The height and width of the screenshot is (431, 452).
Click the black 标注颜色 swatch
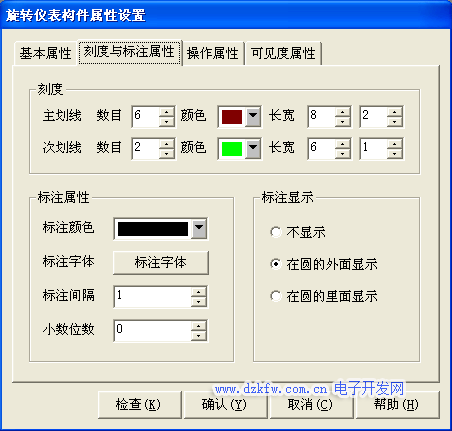click(x=153, y=229)
